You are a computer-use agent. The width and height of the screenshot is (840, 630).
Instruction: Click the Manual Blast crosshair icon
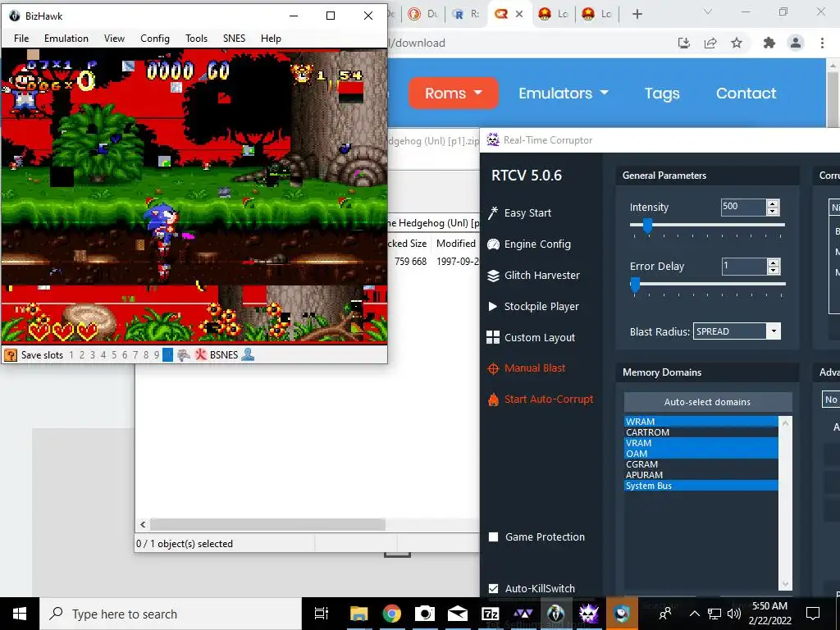click(x=493, y=368)
